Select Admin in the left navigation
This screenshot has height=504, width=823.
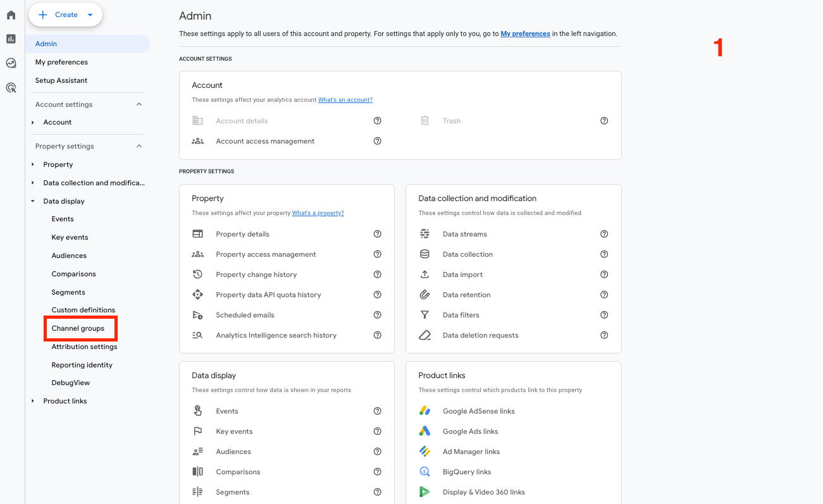coord(88,44)
